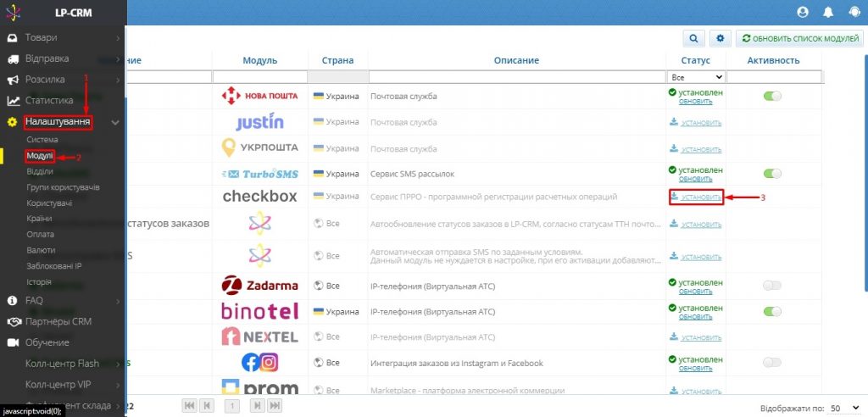Click the Статистика chart icon

click(12, 101)
